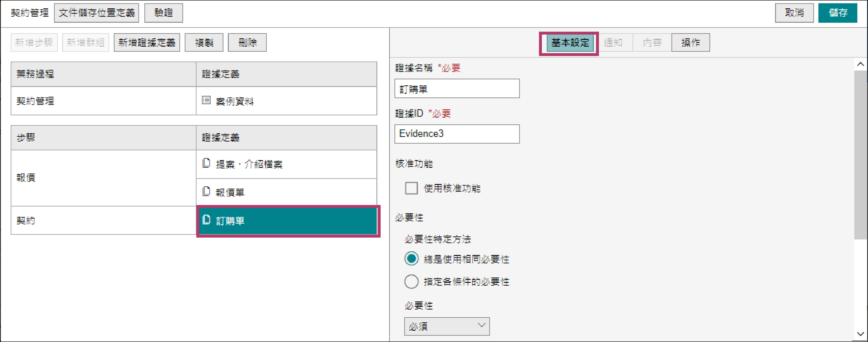Click the list icon beside 案例資料

[x=206, y=100]
